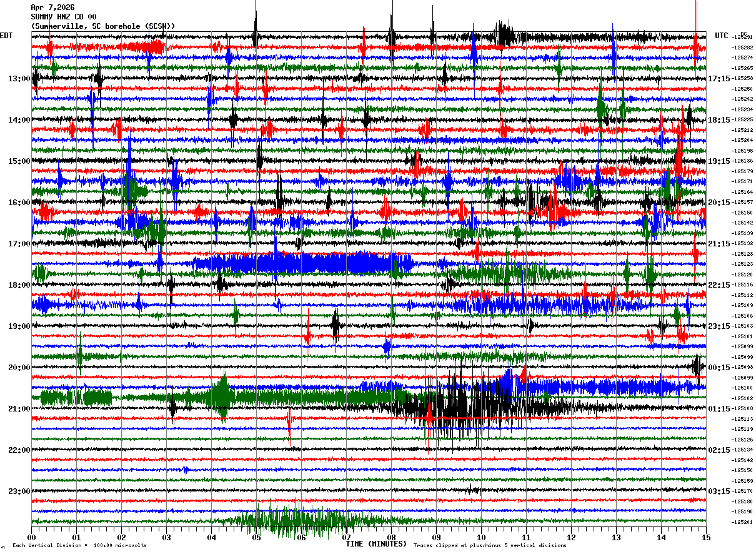Screen dimensions: 756x554
Task: Click the 01:15 UTC time label
Action: (x=719, y=409)
